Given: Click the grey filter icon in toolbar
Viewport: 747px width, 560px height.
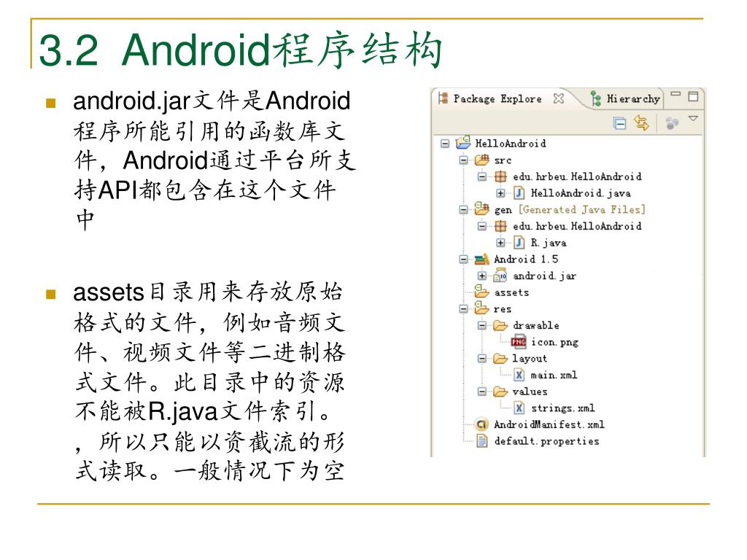Looking at the screenshot, I should 672,123.
